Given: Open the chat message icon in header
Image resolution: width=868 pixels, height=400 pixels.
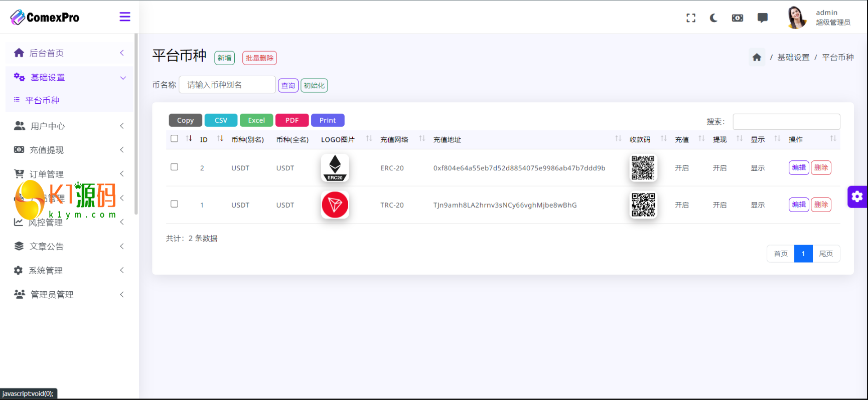Looking at the screenshot, I should point(762,18).
